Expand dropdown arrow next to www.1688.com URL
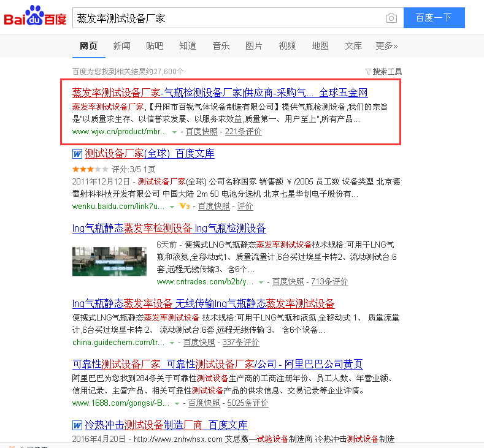Screen dimensions: 484x448 (177, 404)
